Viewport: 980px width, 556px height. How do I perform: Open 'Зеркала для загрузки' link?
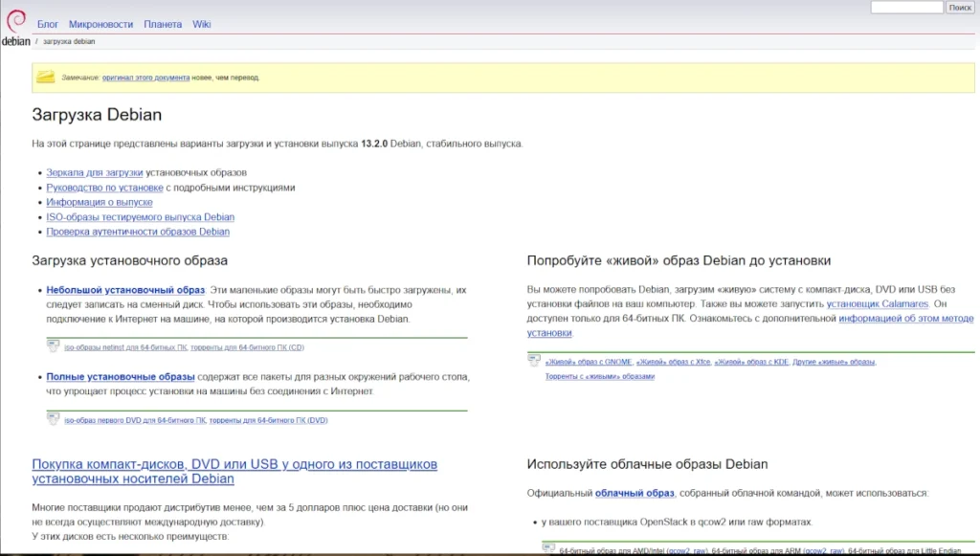coord(95,172)
